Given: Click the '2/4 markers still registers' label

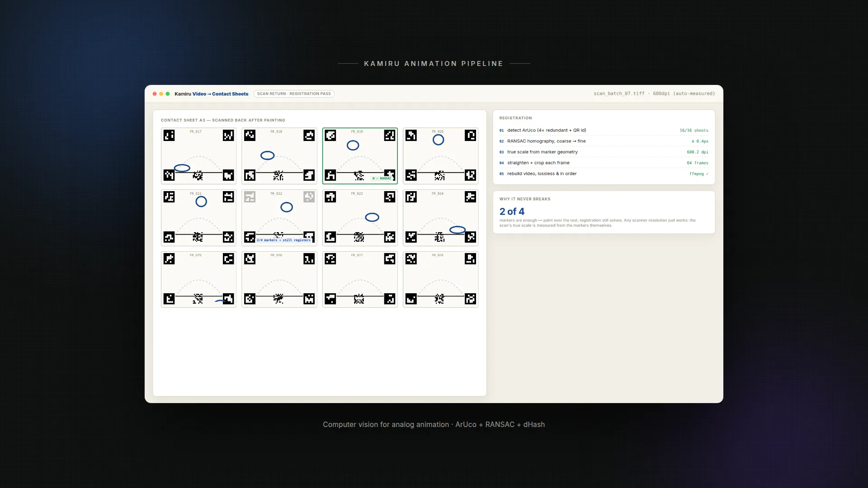Looking at the screenshot, I should [284, 240].
